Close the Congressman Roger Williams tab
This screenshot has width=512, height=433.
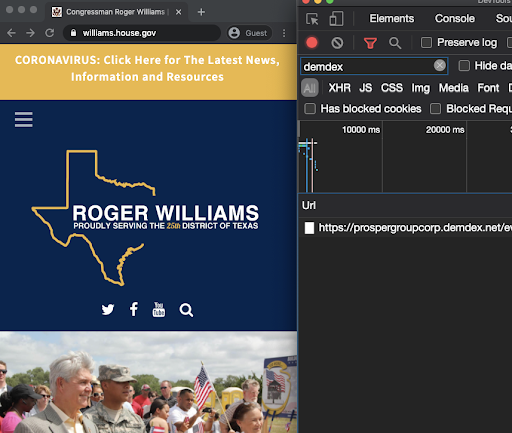click(179, 12)
